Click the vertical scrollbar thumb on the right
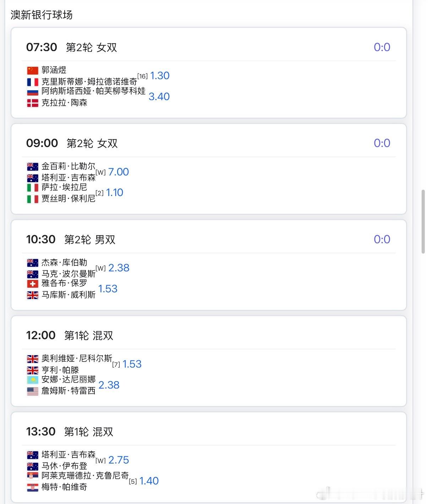Image resolution: width=428 pixels, height=504 pixels. point(423,222)
